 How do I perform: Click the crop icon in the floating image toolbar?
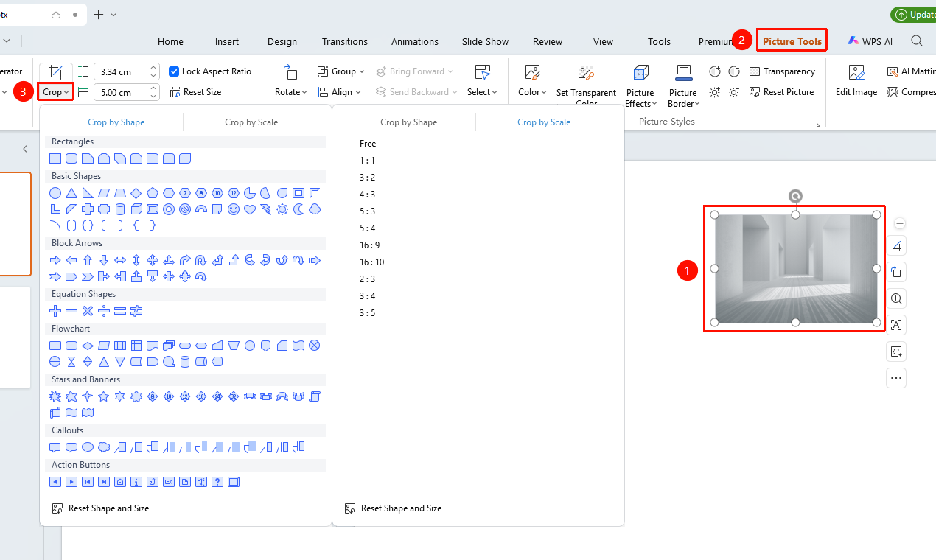[896, 245]
